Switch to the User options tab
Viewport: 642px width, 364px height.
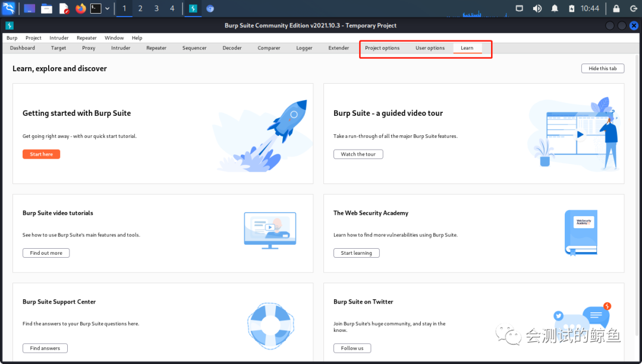click(430, 48)
